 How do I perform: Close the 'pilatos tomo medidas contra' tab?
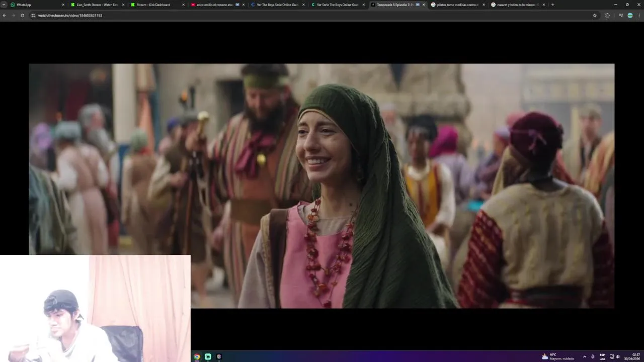(x=484, y=5)
